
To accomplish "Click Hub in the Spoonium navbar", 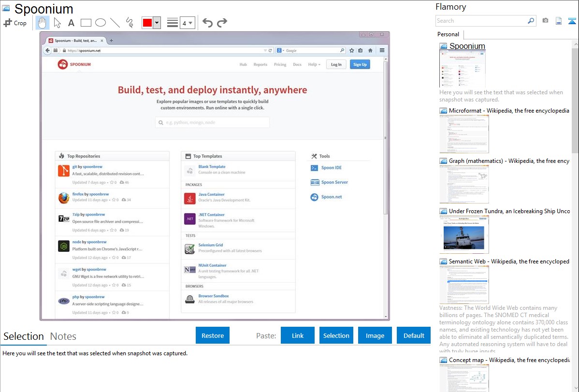I will 243,64.
